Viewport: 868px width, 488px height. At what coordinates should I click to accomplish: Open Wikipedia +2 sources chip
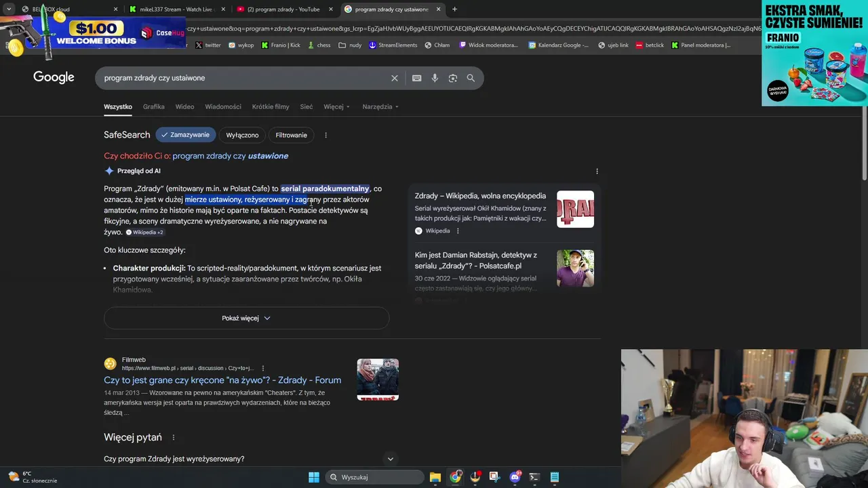(x=144, y=232)
